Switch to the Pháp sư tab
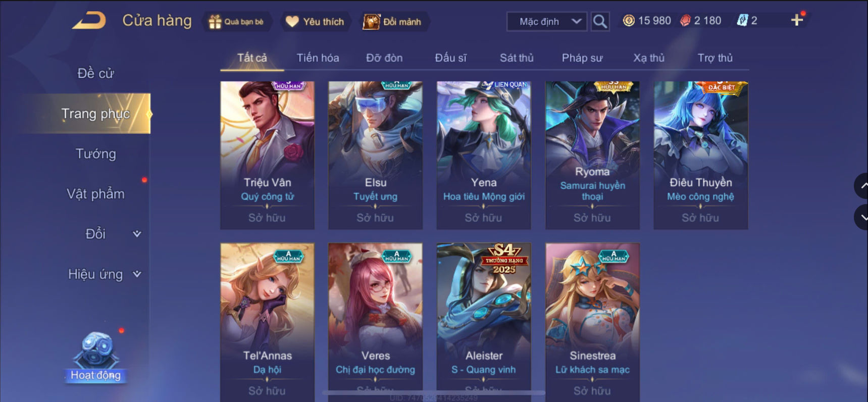 (582, 58)
